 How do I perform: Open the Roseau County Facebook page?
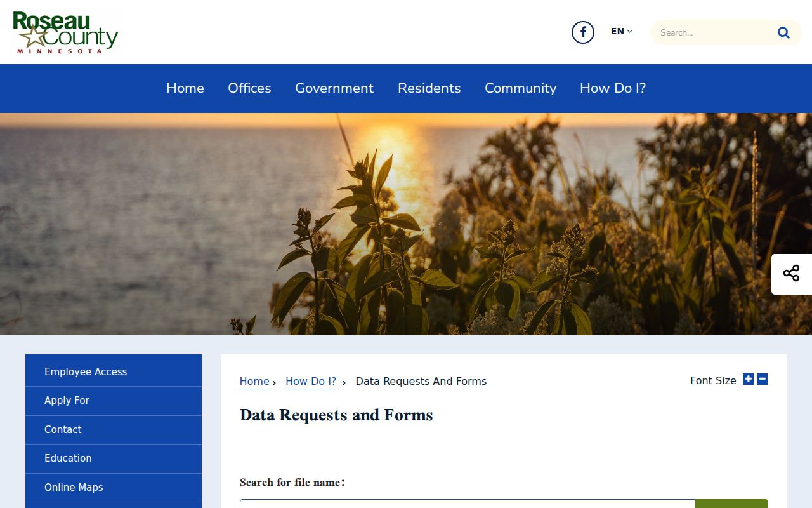[583, 32]
